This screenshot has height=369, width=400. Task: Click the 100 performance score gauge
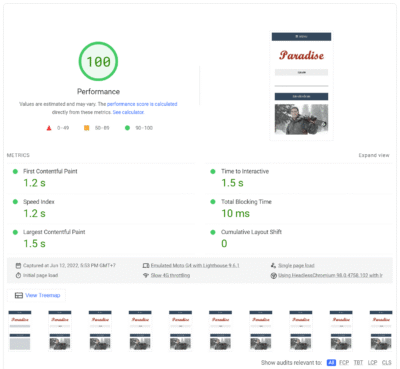(98, 61)
